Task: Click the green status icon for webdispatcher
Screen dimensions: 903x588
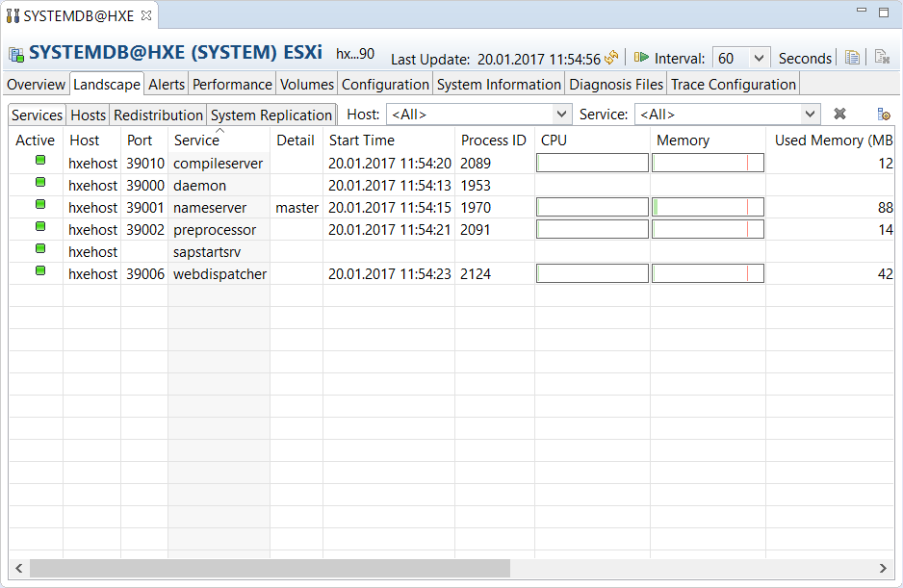Action: [40, 271]
